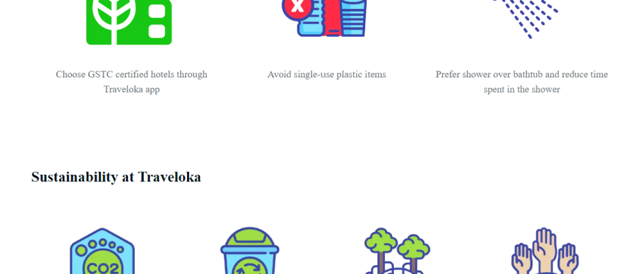Viewport: 644px width, 274px height.
Task: Click the blue shower water spray icon
Action: pos(527,19)
